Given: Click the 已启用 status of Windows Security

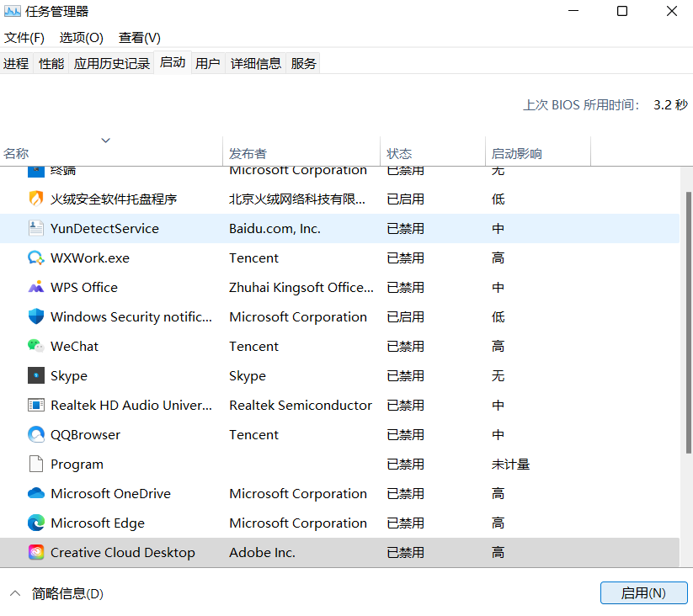Looking at the screenshot, I should click(405, 317).
